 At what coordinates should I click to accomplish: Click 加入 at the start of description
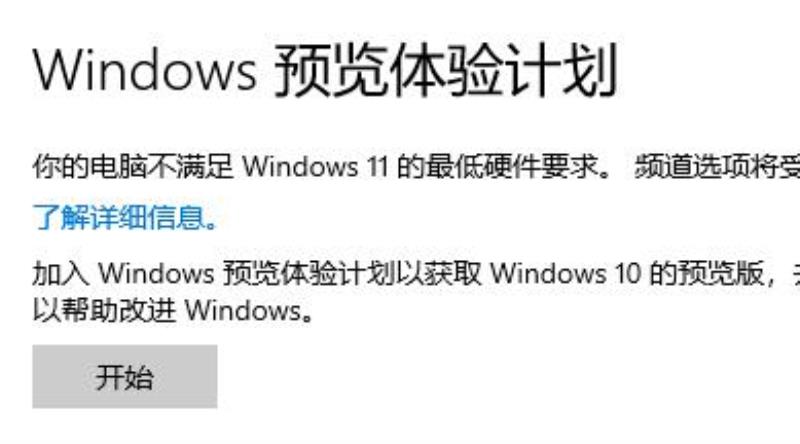pos(61,273)
